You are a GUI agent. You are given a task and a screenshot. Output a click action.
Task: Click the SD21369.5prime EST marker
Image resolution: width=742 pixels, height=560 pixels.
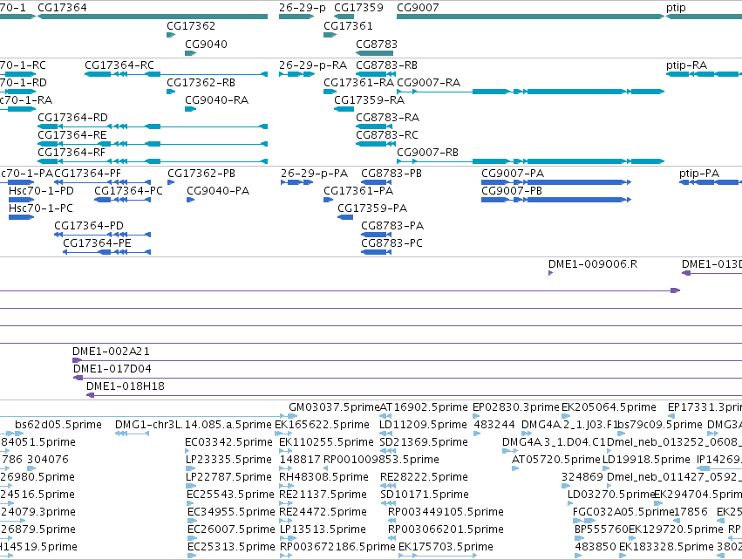click(x=386, y=451)
